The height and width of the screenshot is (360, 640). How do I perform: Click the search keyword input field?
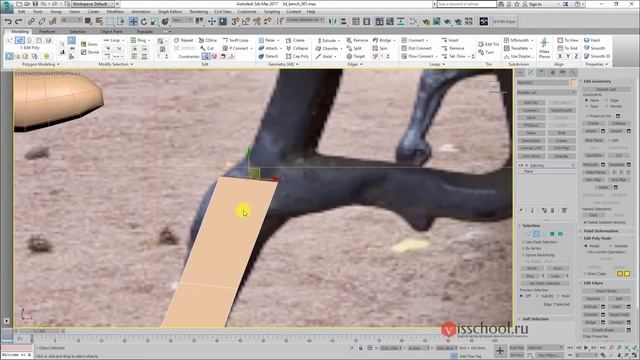point(467,4)
